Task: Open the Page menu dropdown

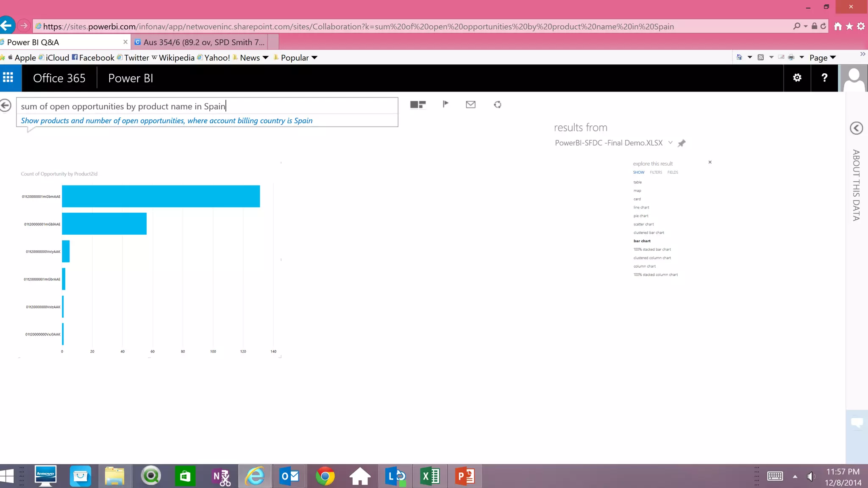Action: pyautogui.click(x=823, y=58)
